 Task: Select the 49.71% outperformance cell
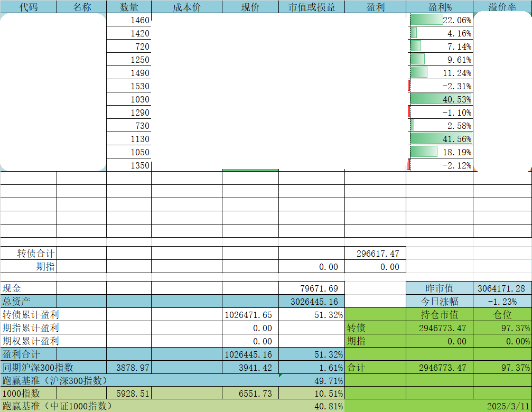click(x=312, y=380)
